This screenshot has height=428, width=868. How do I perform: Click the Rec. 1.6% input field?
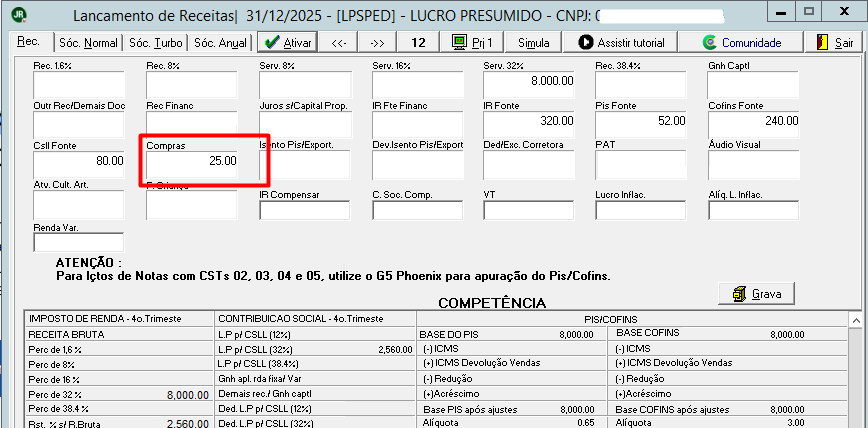pyautogui.click(x=79, y=85)
